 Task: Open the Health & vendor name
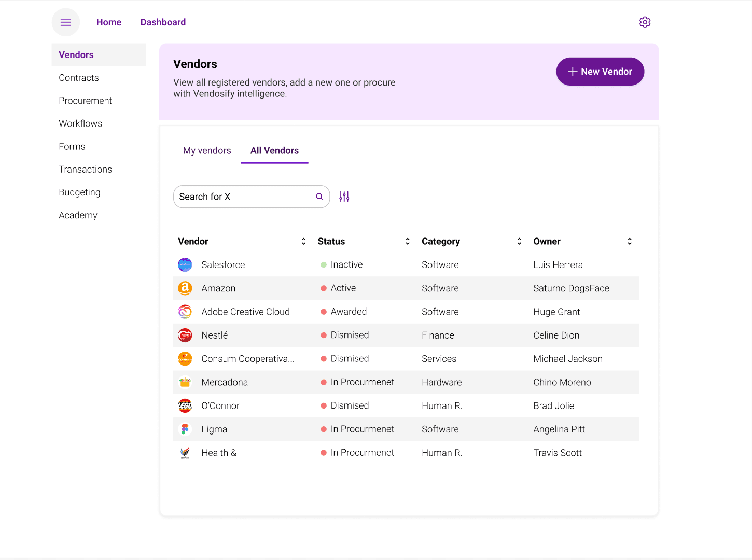(x=219, y=453)
